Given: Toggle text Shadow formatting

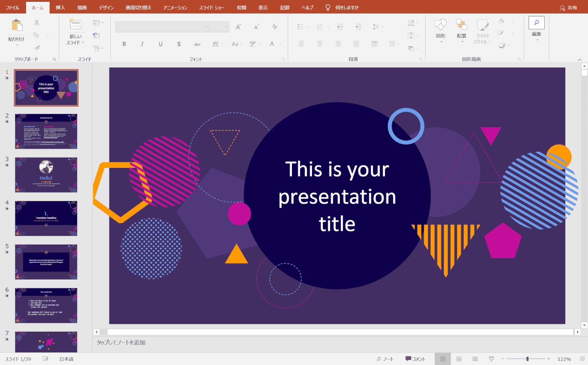Looking at the screenshot, I should (x=179, y=44).
